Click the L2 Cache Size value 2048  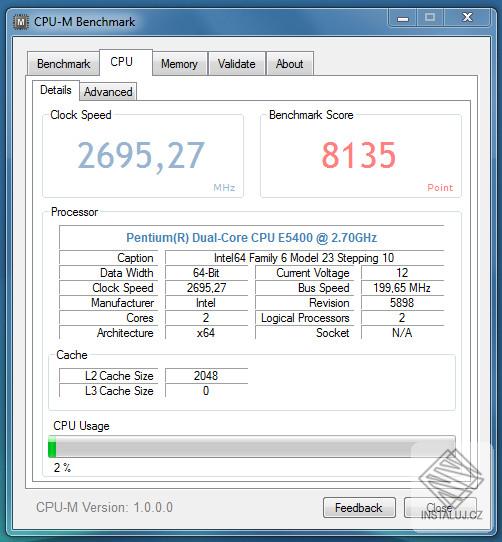point(206,376)
